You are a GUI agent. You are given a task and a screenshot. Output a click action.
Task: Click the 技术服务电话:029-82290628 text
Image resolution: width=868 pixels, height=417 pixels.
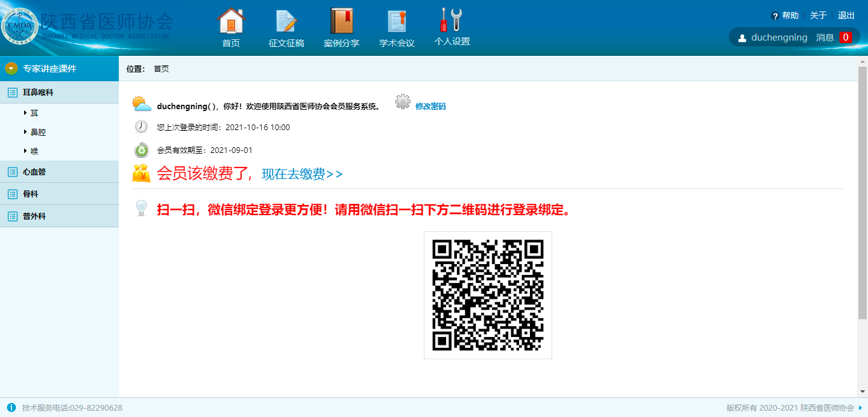tap(72, 407)
